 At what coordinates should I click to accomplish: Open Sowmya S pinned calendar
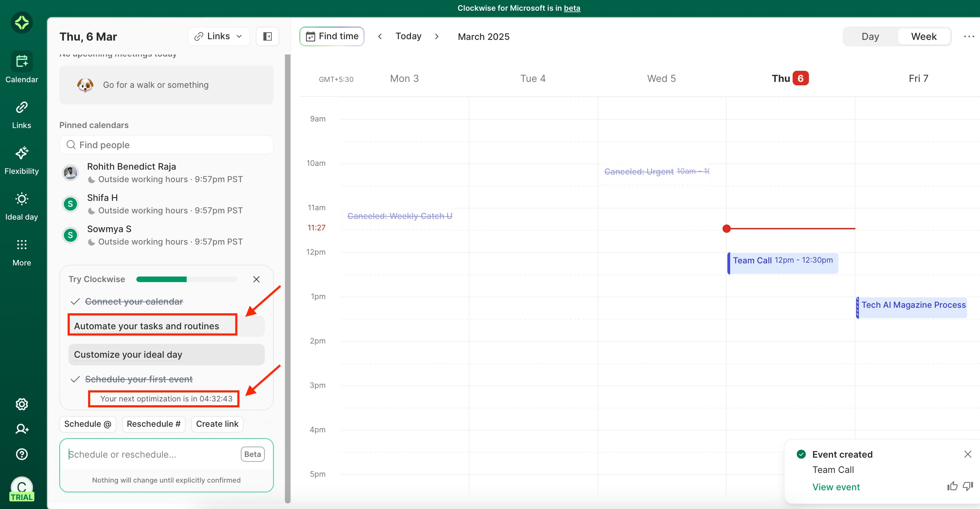pyautogui.click(x=166, y=235)
